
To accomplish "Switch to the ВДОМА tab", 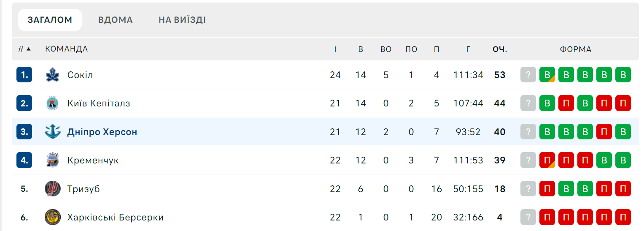I will pyautogui.click(x=116, y=20).
